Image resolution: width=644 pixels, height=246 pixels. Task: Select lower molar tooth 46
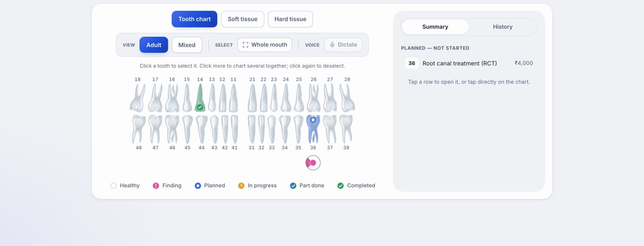(172, 129)
